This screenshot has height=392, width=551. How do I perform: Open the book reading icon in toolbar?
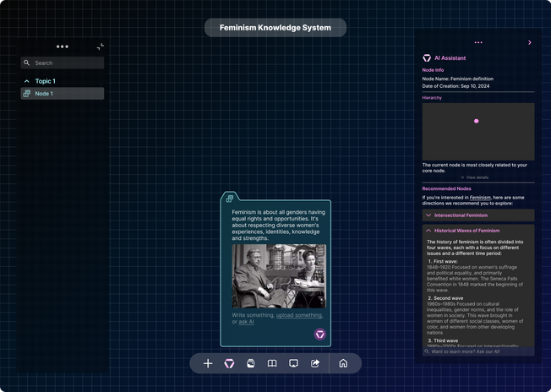coord(272,363)
